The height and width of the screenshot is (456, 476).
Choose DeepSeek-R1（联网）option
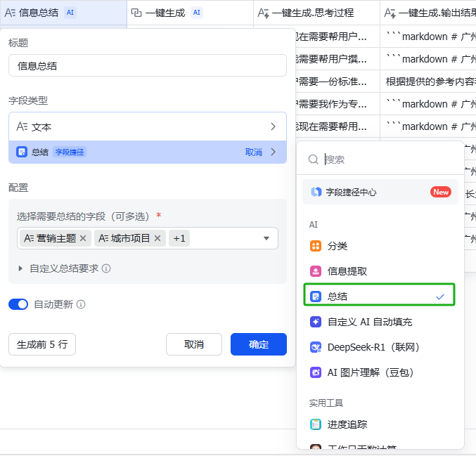379,347
